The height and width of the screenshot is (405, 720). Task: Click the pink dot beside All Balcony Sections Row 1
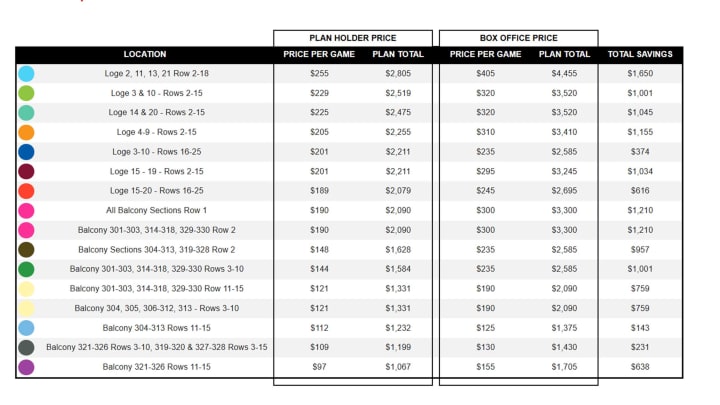pos(26,210)
